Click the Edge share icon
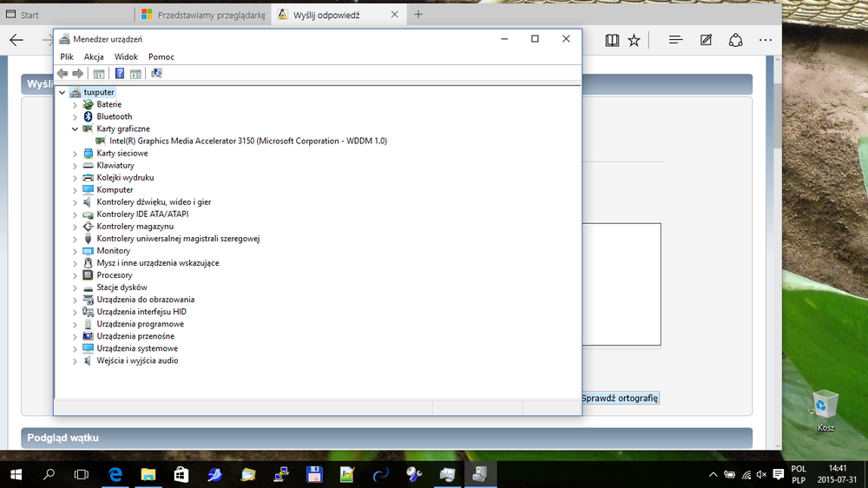 [x=735, y=40]
